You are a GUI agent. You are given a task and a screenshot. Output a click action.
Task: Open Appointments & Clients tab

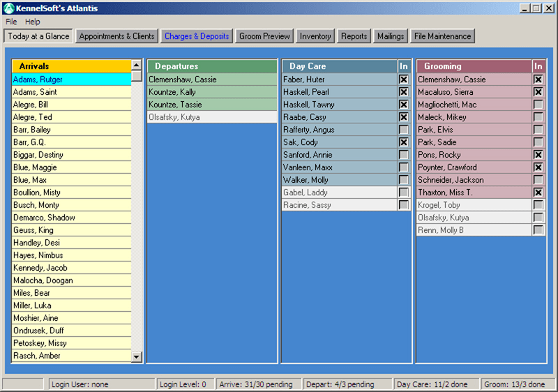[x=116, y=36]
